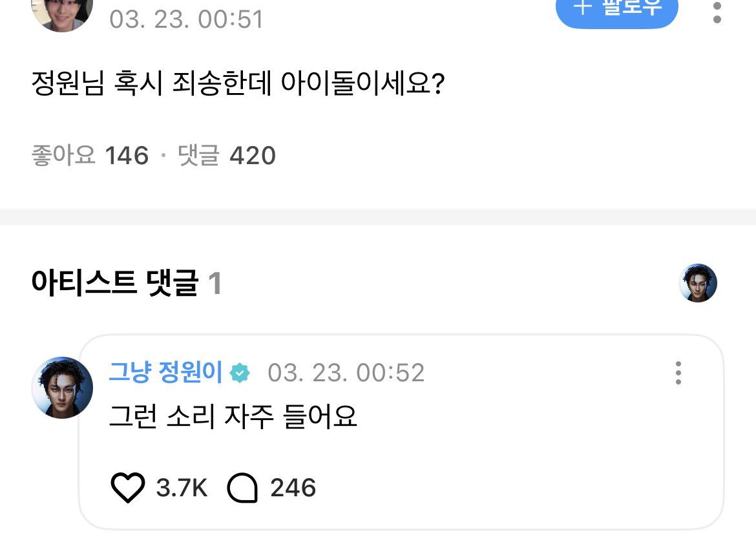Image resolution: width=756 pixels, height=548 pixels.
Task: Open the artist avatar inside the comment card
Action: tap(62, 388)
